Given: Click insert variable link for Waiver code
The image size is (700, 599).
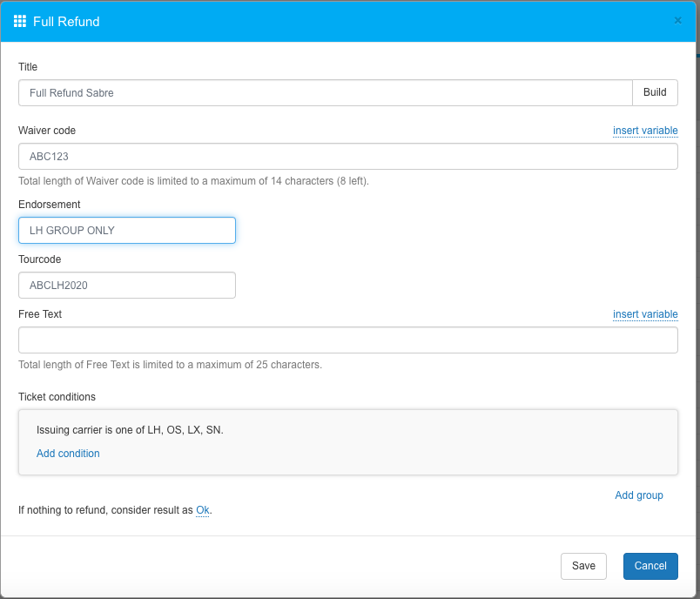Looking at the screenshot, I should (x=645, y=131).
